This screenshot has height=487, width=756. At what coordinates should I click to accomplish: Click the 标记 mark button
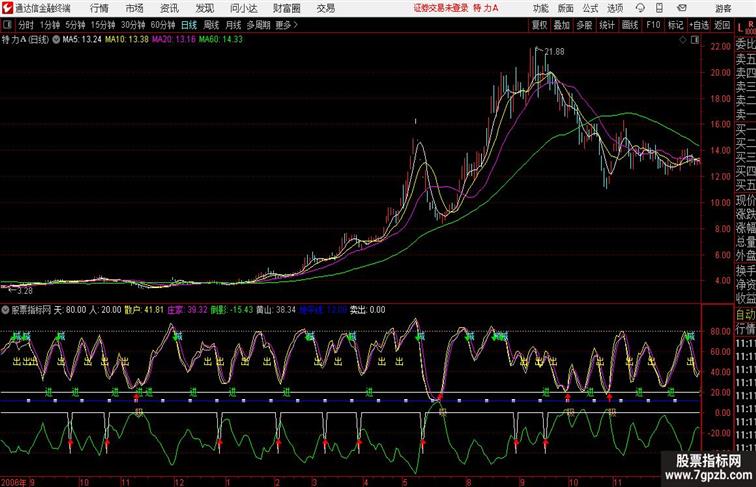(675, 25)
